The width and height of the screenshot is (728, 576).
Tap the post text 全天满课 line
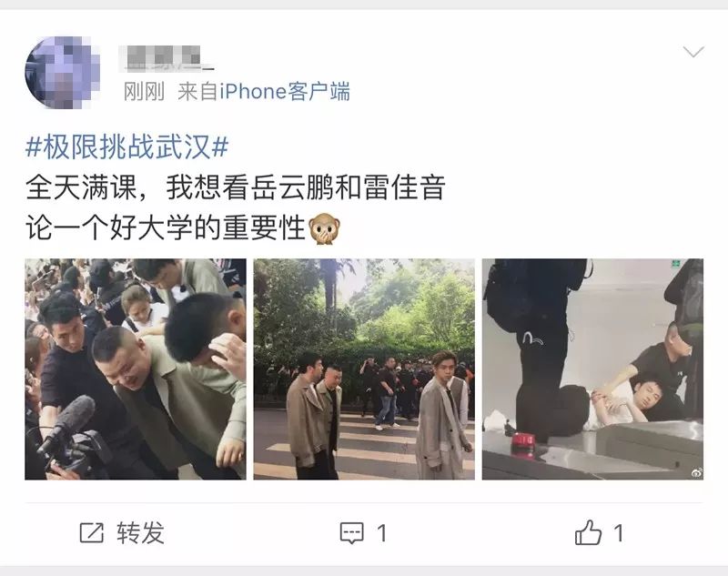(x=236, y=187)
